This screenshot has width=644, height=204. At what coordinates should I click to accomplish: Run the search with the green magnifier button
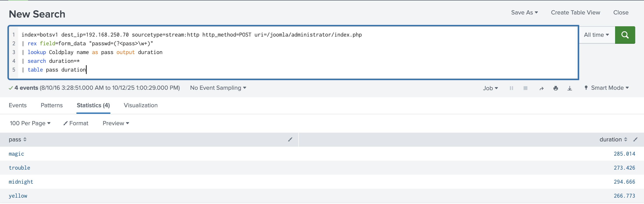click(625, 35)
